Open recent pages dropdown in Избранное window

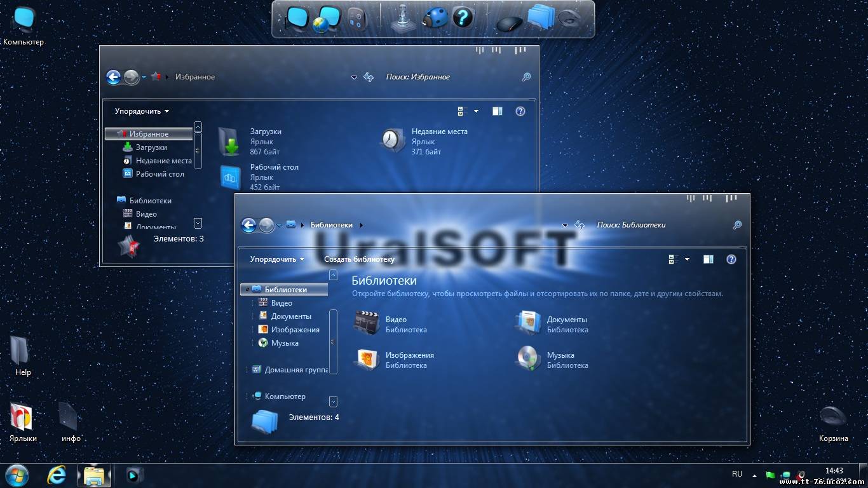(144, 78)
